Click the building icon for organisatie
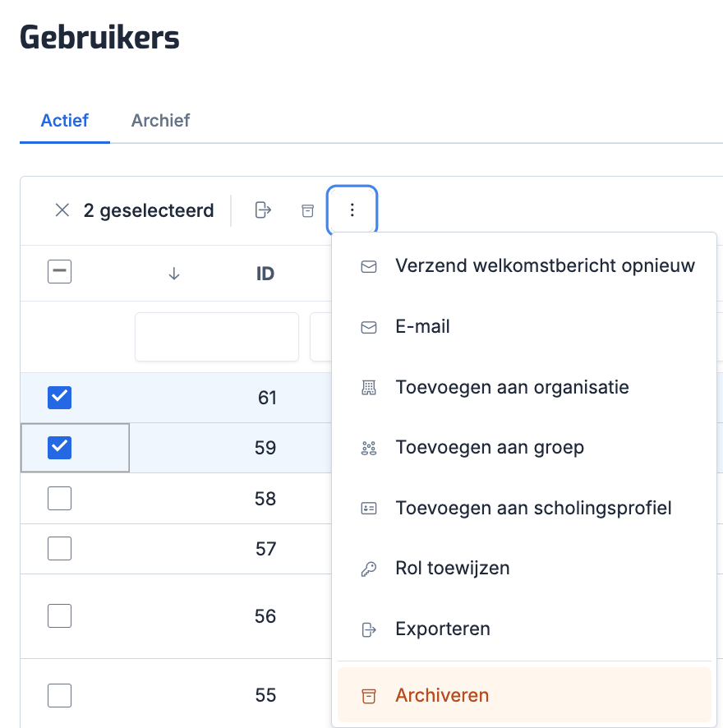 click(369, 387)
